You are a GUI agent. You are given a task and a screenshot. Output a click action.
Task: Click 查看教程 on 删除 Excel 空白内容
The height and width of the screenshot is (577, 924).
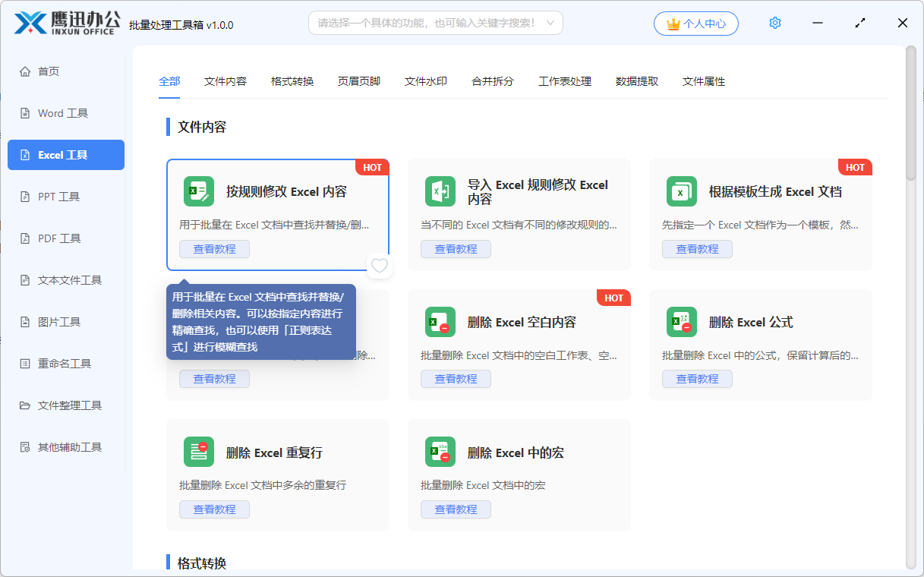pyautogui.click(x=456, y=378)
